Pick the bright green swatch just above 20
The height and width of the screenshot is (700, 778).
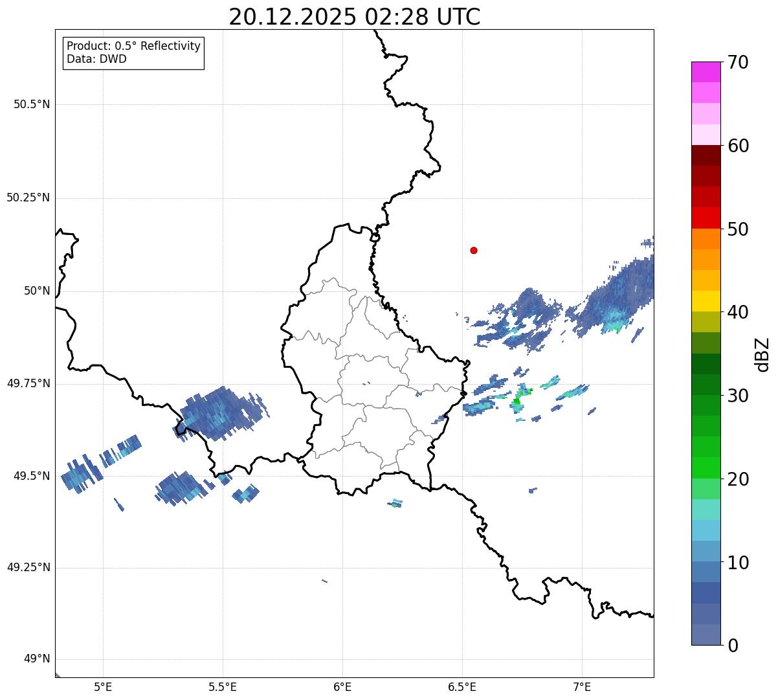pyautogui.click(x=706, y=468)
